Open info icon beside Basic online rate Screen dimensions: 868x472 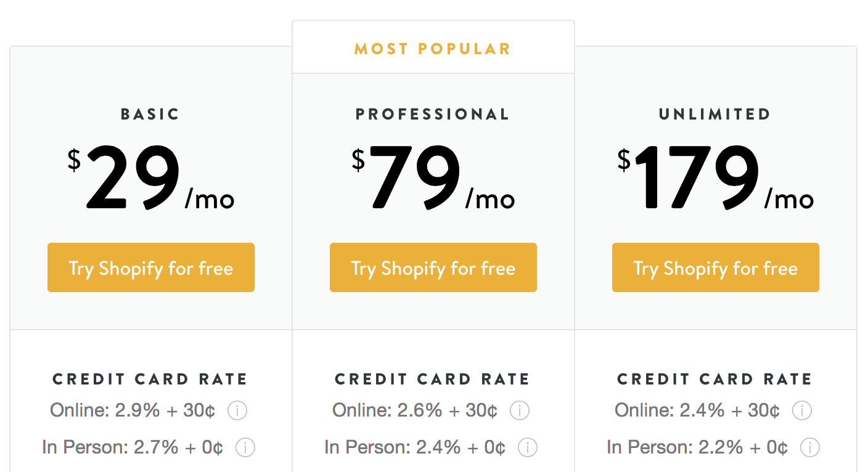point(237,410)
